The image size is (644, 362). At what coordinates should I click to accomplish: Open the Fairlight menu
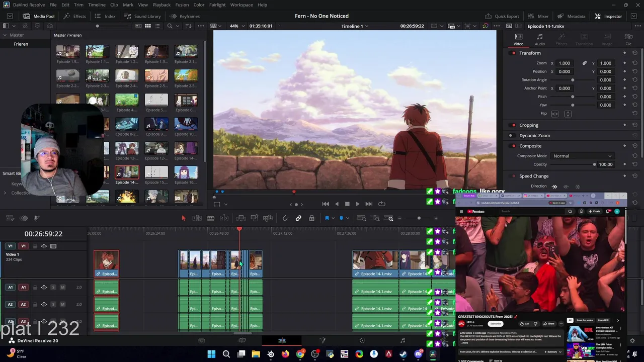[x=217, y=5]
